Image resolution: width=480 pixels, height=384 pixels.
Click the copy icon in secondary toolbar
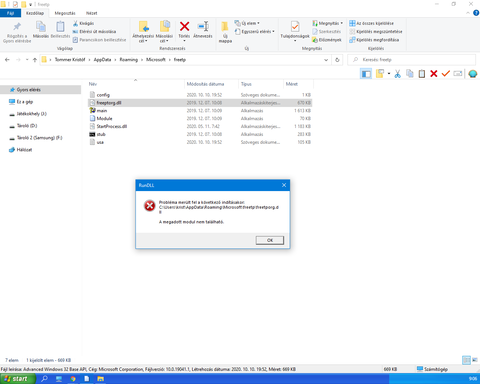[x=410, y=74]
